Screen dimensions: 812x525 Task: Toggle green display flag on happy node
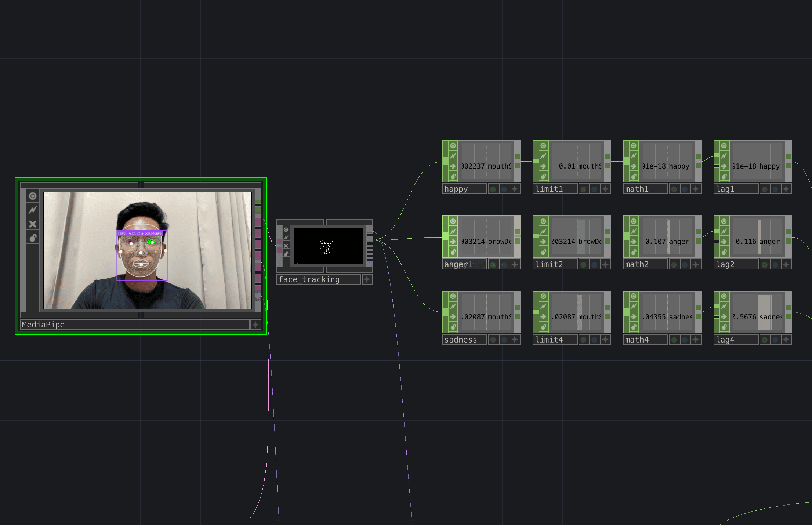coord(493,189)
